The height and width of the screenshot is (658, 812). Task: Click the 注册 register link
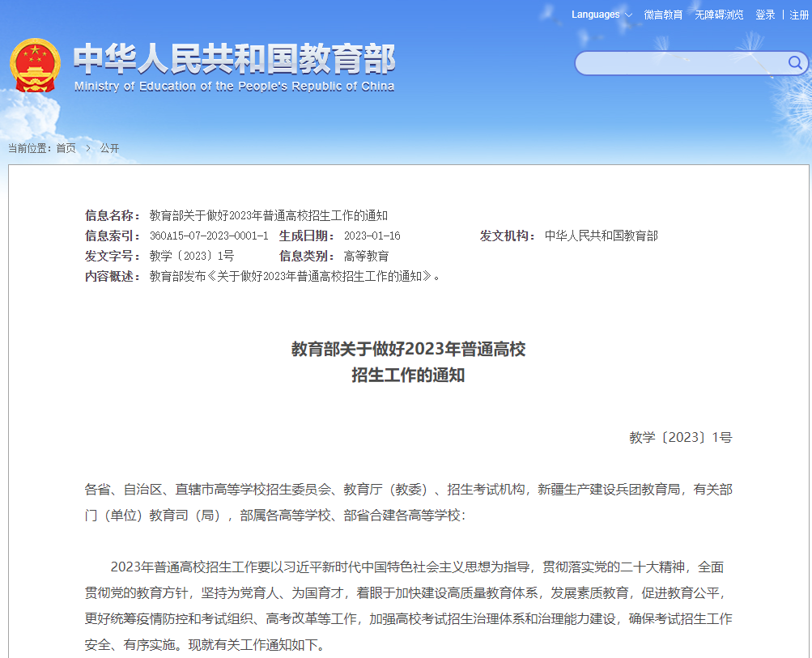[799, 15]
